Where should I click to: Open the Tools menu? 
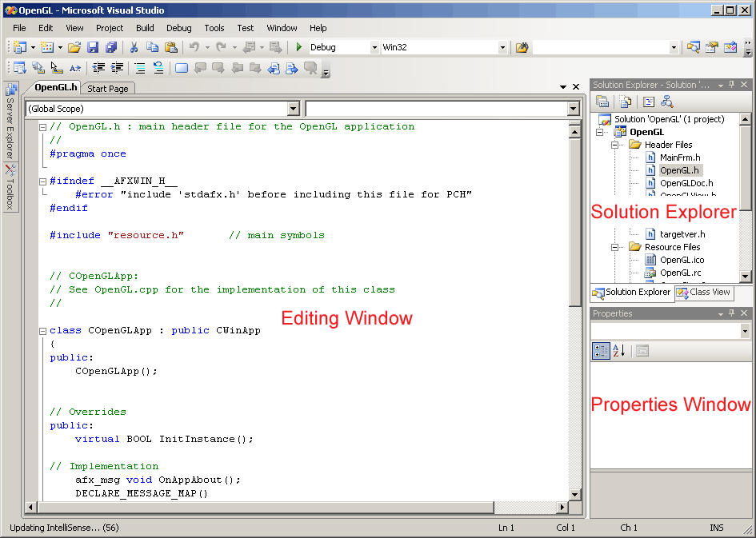coord(214,28)
